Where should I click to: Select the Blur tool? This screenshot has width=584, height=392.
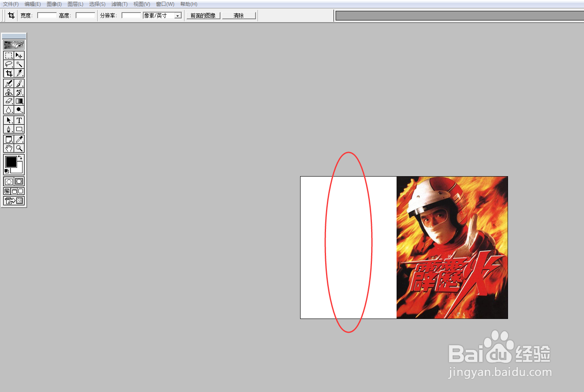(x=9, y=110)
